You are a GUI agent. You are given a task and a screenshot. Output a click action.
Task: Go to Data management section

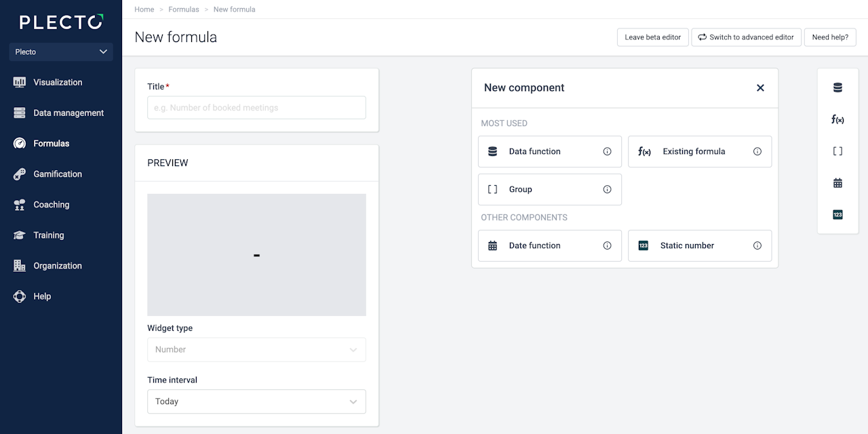[68, 113]
